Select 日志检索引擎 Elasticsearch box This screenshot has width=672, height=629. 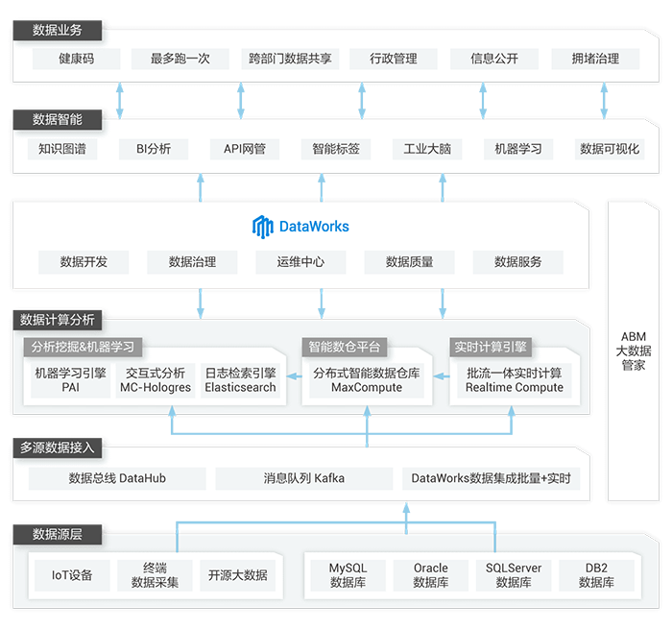point(240,380)
